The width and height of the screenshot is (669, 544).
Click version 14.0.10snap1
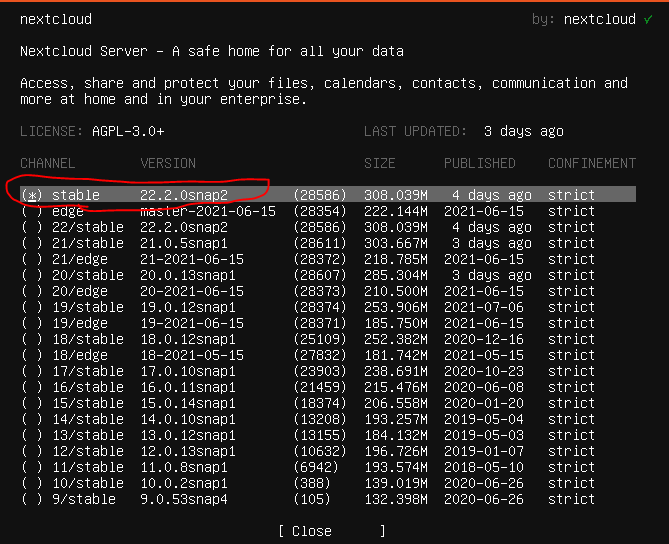click(188, 419)
